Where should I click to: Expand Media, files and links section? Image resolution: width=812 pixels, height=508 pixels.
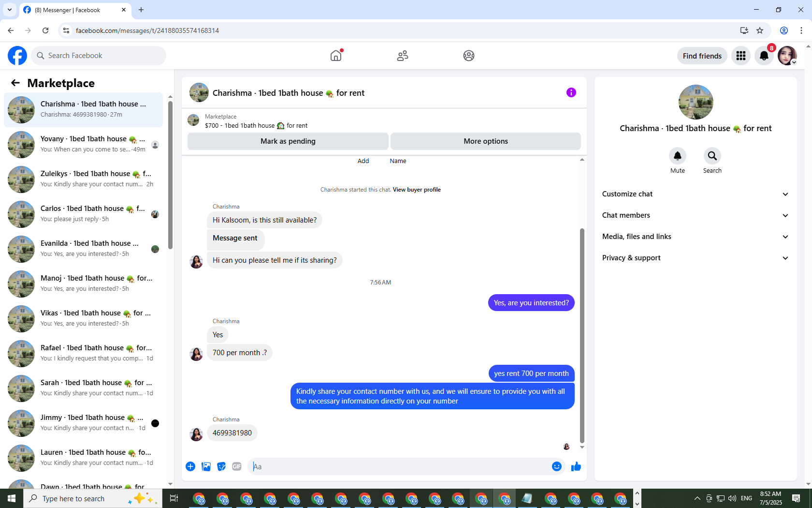tap(696, 237)
